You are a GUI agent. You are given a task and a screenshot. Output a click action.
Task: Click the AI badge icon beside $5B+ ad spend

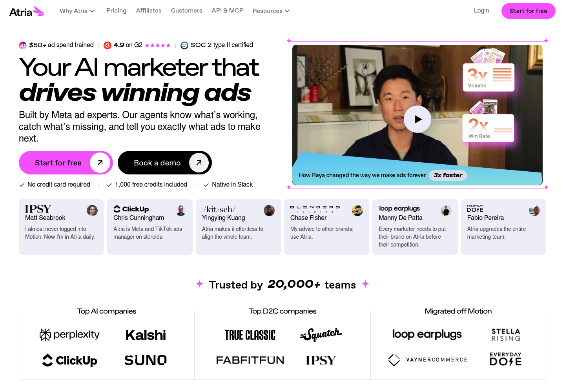click(23, 45)
